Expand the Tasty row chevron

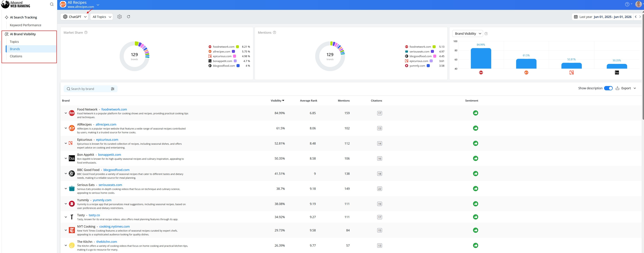tap(66, 217)
